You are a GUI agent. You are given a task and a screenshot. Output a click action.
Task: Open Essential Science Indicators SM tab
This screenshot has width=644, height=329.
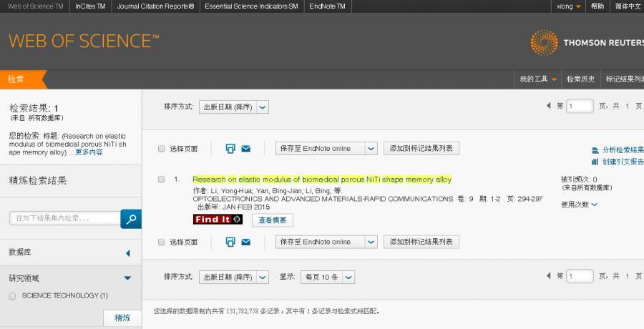[251, 6]
